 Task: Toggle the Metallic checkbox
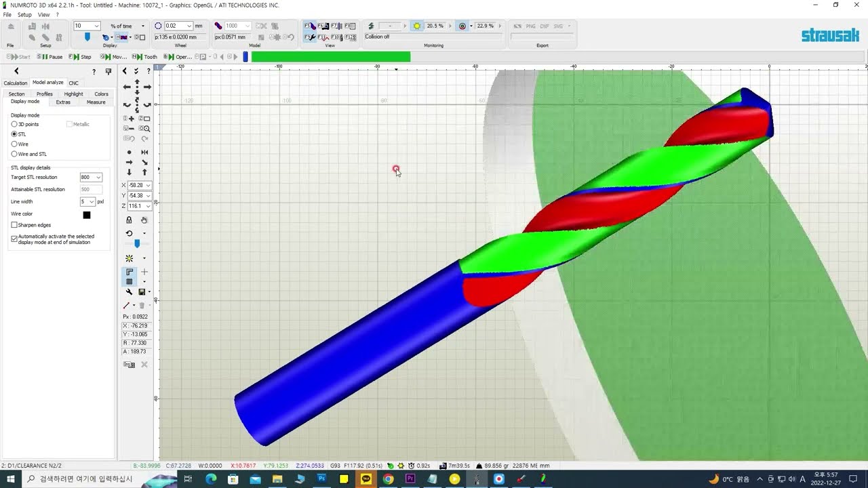tap(69, 125)
